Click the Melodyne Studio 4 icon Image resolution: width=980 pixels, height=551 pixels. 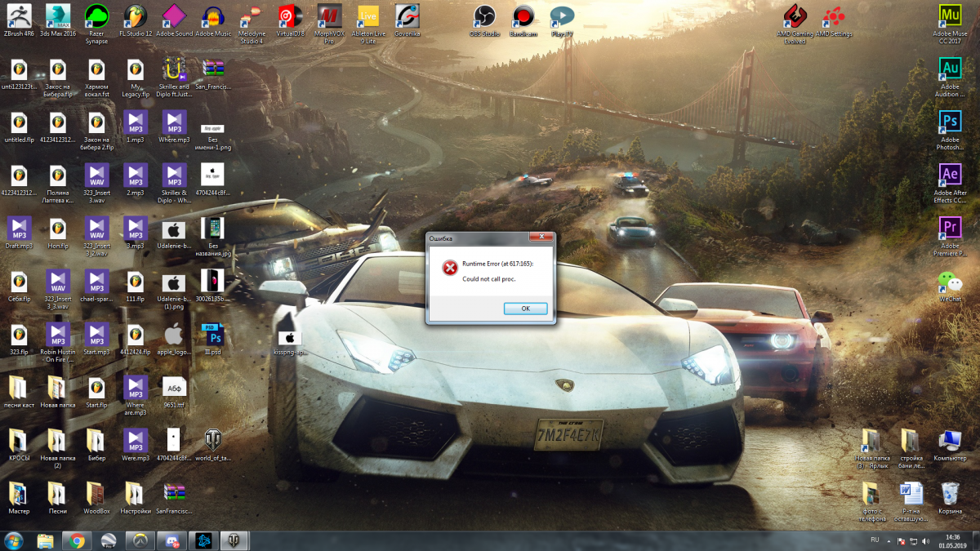point(250,16)
